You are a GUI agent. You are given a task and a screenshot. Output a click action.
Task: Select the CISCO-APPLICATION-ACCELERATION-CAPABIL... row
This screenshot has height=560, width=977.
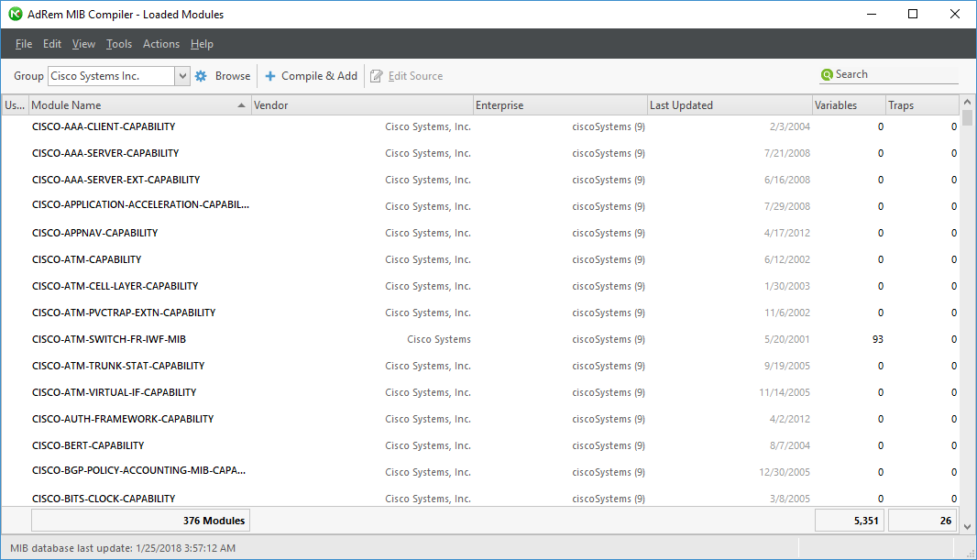pyautogui.click(x=479, y=206)
